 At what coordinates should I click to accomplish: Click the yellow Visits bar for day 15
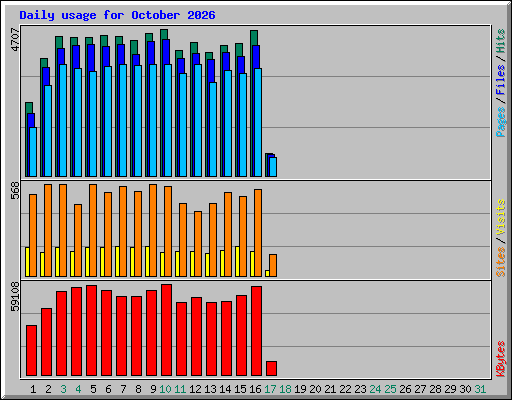(237, 261)
